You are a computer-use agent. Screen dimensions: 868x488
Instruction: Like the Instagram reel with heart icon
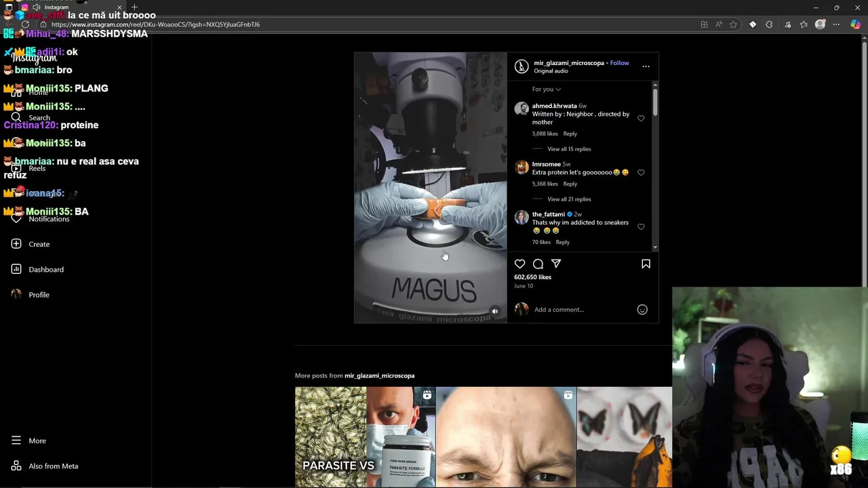(519, 264)
